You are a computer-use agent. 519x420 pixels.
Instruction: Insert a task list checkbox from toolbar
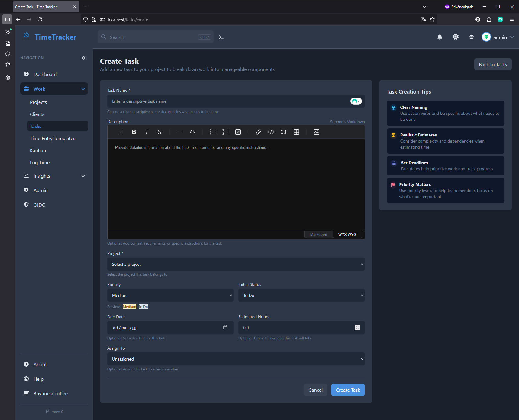coord(238,132)
